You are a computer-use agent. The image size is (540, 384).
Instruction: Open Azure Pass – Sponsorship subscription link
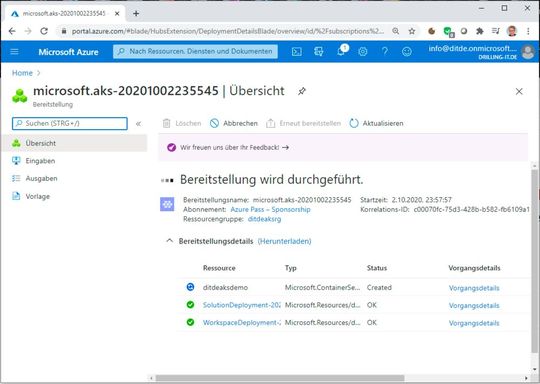270,209
